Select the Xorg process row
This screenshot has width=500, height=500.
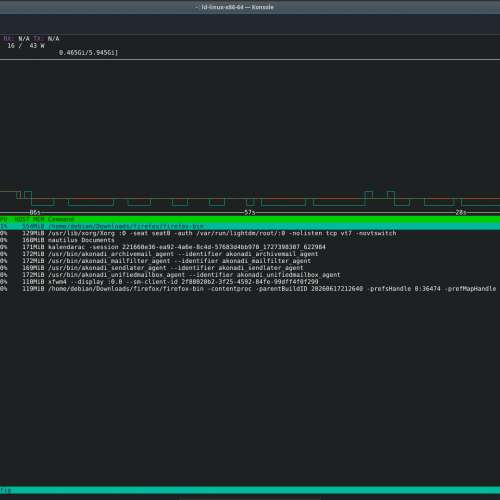[x=250, y=233]
